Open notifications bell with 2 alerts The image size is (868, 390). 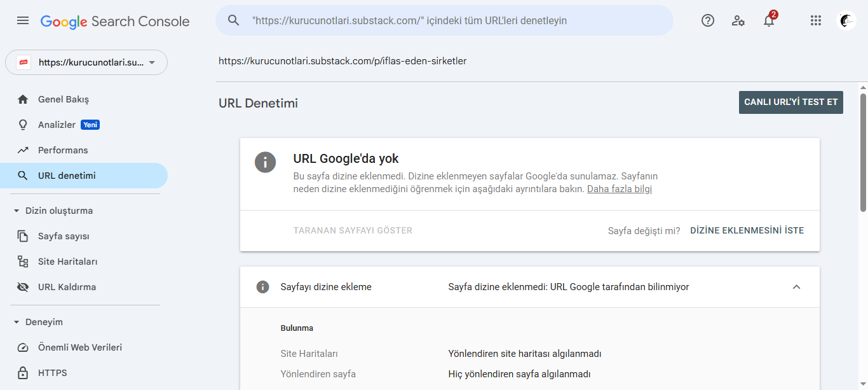770,20
